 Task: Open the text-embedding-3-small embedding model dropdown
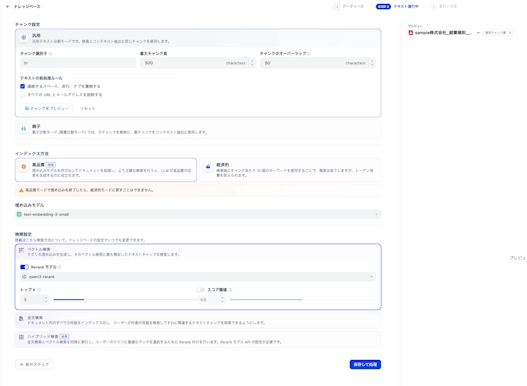click(198, 214)
